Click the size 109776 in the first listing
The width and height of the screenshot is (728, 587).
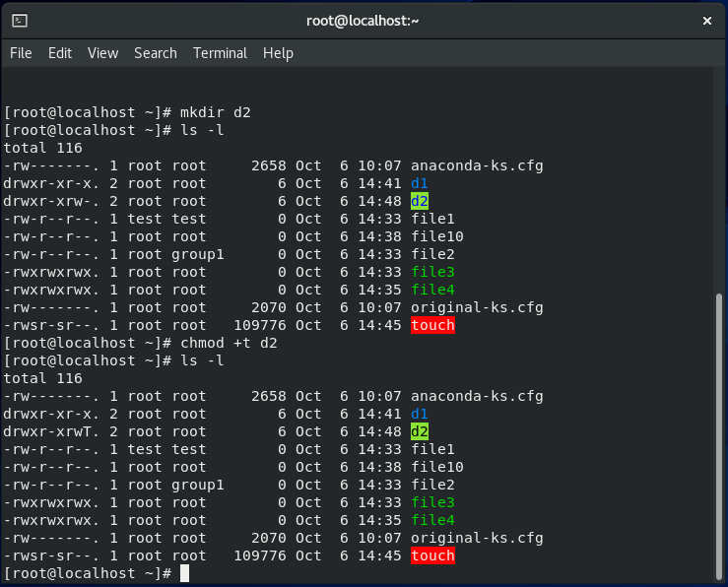(260, 325)
